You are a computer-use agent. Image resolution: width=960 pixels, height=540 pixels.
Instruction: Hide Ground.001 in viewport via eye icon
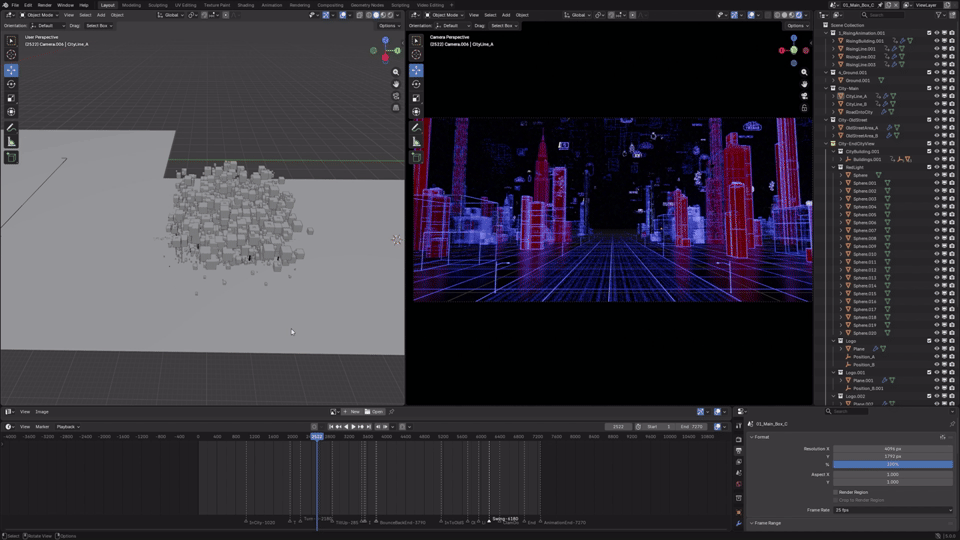pyautogui.click(x=936, y=80)
